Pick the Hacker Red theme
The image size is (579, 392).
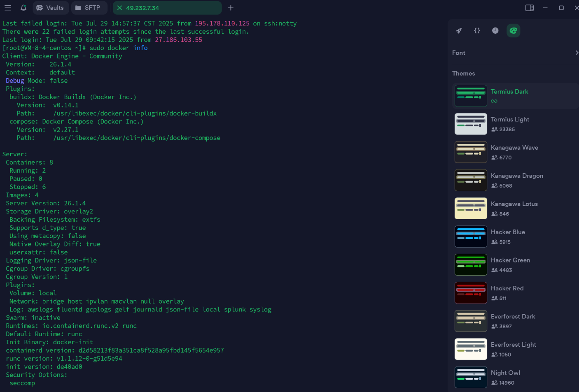point(516,293)
